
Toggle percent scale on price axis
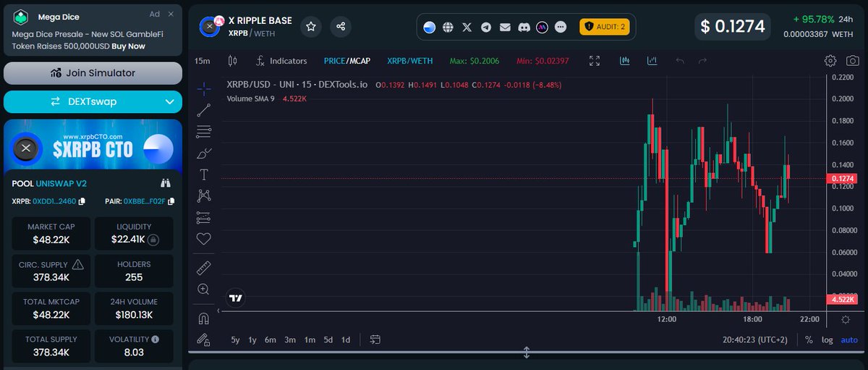[809, 340]
